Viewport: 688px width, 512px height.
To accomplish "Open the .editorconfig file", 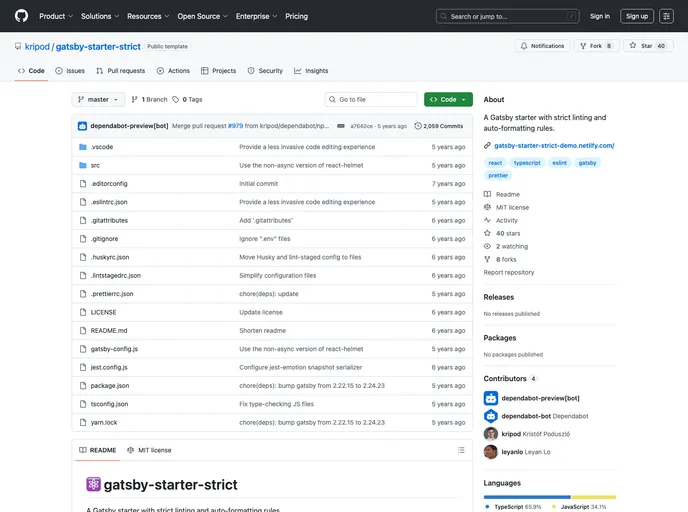I will click(109, 184).
